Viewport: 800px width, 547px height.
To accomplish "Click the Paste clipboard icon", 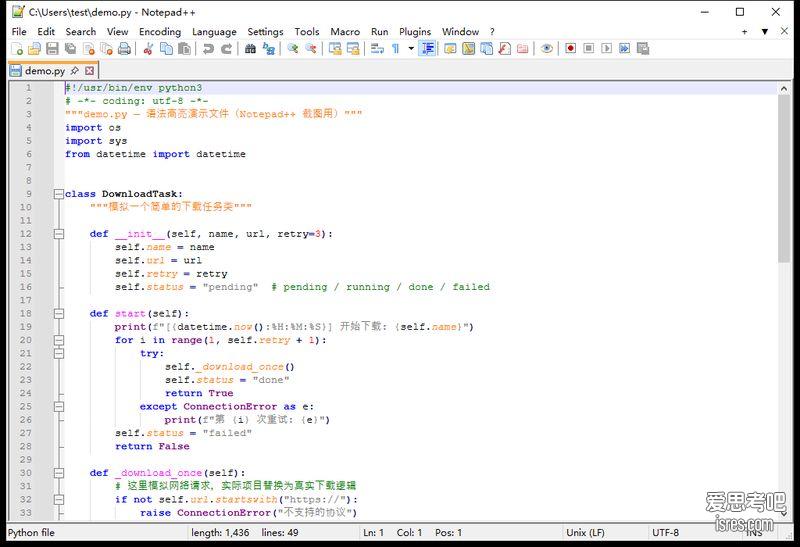I will (184, 48).
